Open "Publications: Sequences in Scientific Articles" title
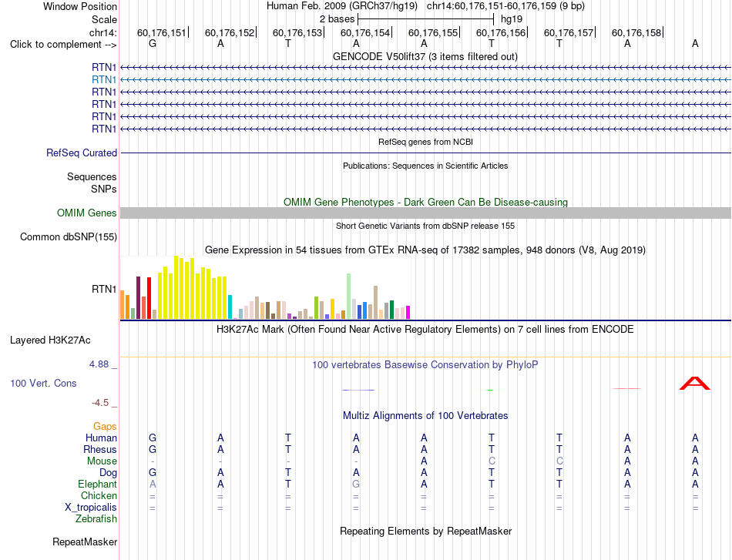The height and width of the screenshot is (560, 732). [x=425, y=166]
